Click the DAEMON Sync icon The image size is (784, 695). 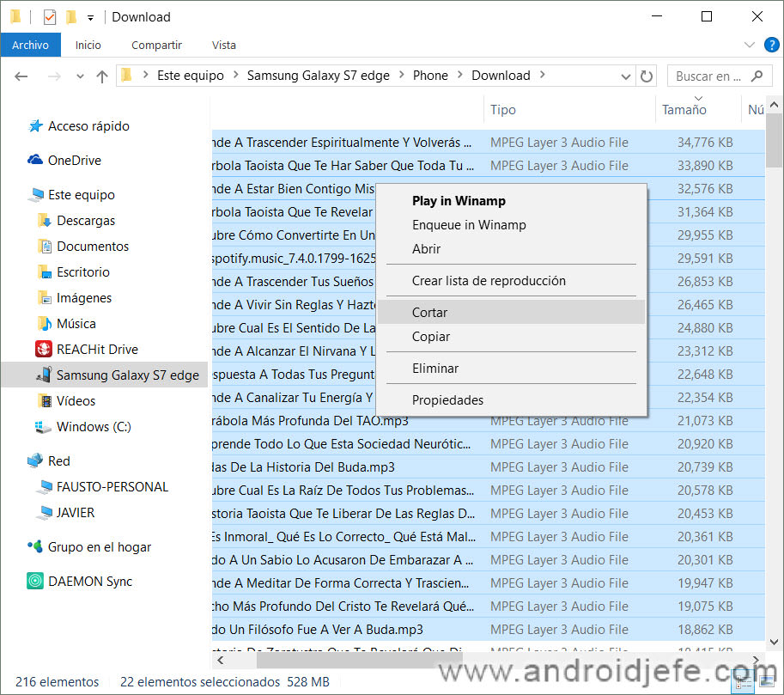[35, 581]
